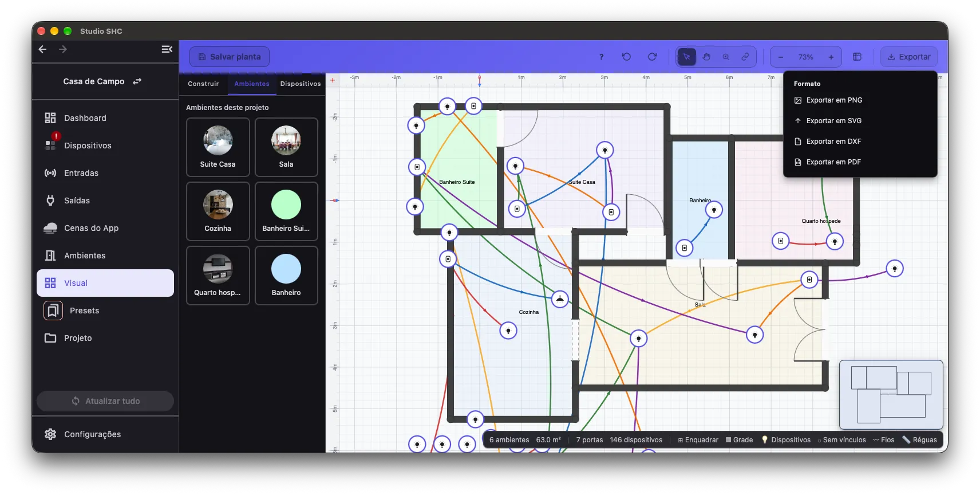Choose the link tool in toolbar
This screenshot has height=495, width=980.
click(x=745, y=57)
